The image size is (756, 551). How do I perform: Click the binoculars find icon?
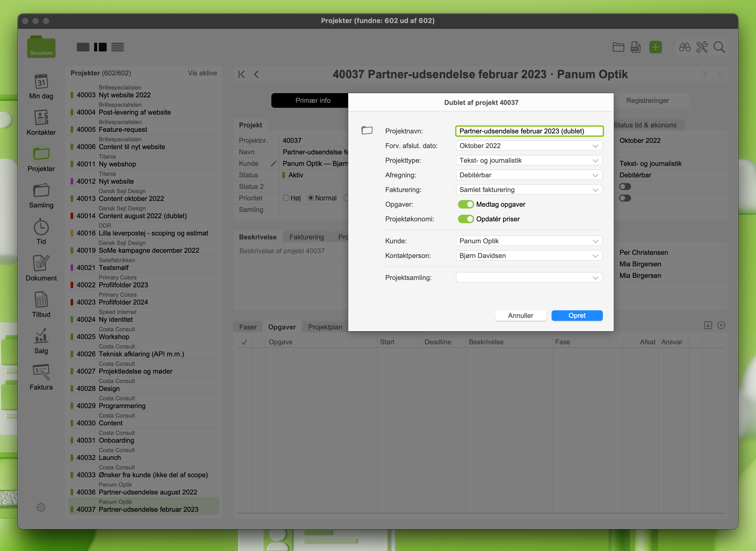click(685, 47)
